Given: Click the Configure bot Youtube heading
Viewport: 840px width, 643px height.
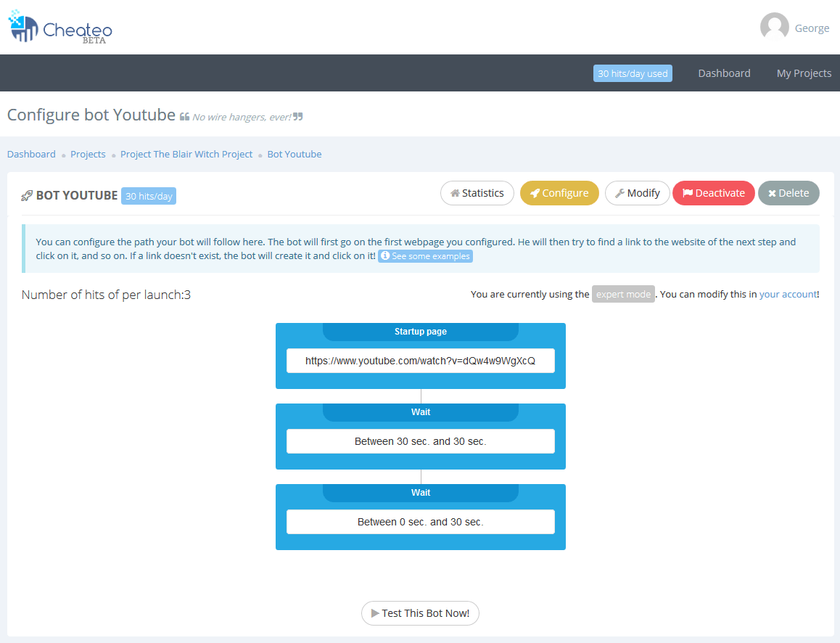Looking at the screenshot, I should 91,115.
